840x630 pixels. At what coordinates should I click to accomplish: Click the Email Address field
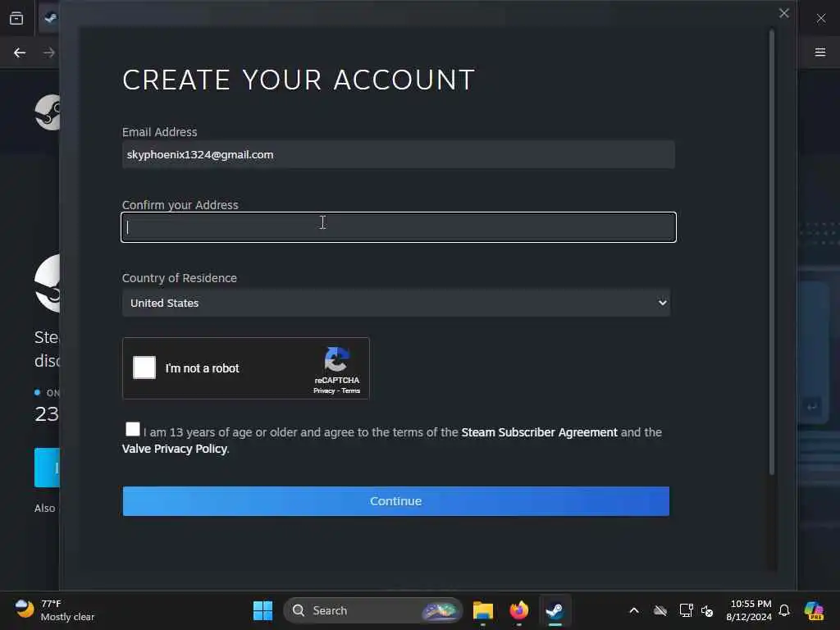click(x=398, y=155)
